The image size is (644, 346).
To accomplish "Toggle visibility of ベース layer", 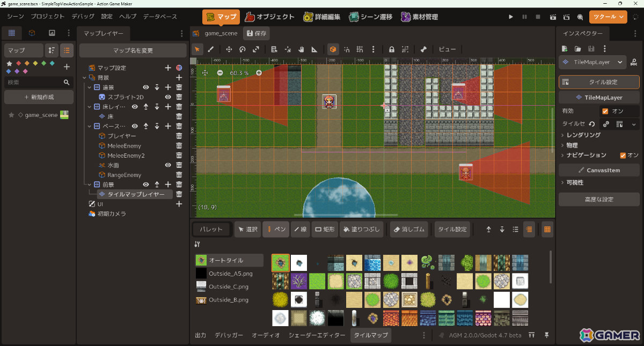I will (x=135, y=126).
